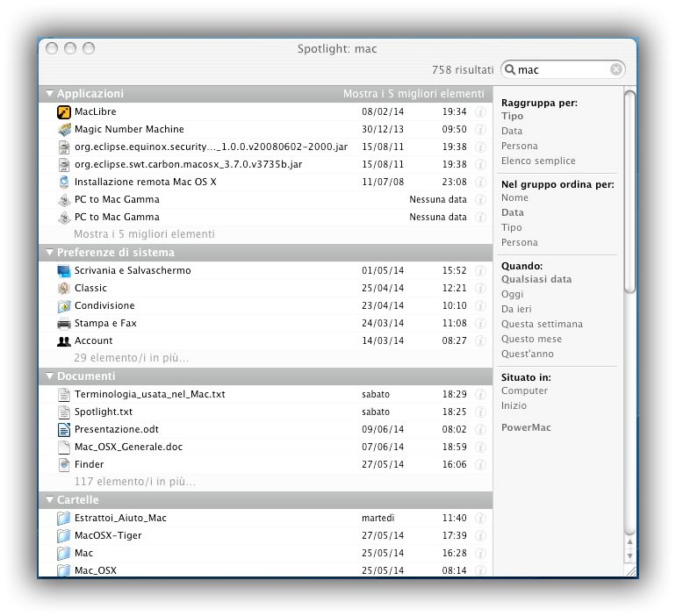676x616 pixels.
Task: Limit search to Computer
Action: (524, 391)
